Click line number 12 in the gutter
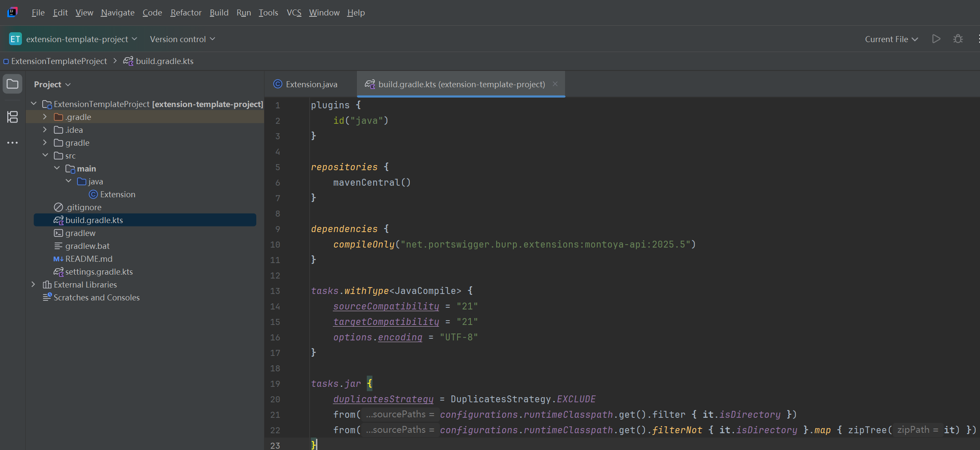The width and height of the screenshot is (980, 450). [275, 276]
